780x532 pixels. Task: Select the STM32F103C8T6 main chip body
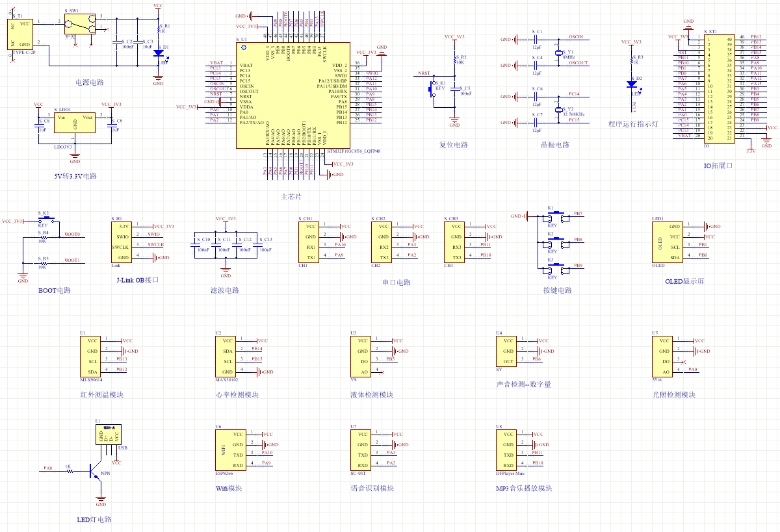290,95
